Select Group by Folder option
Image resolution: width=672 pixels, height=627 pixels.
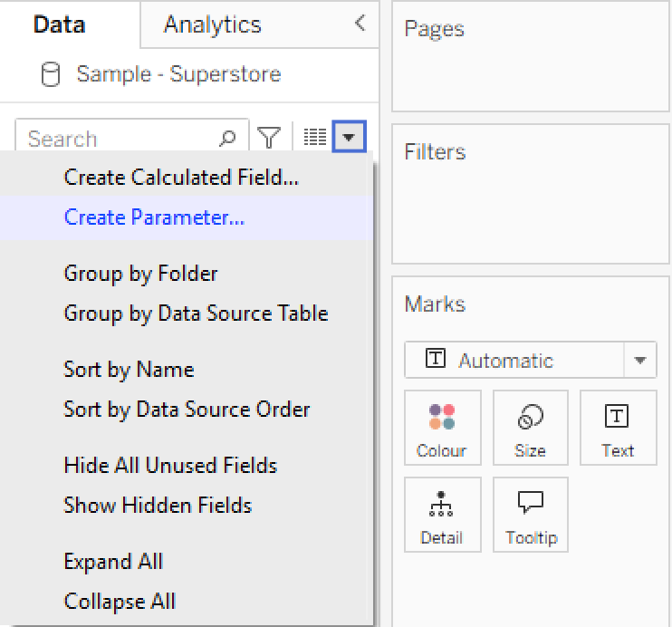click(140, 274)
